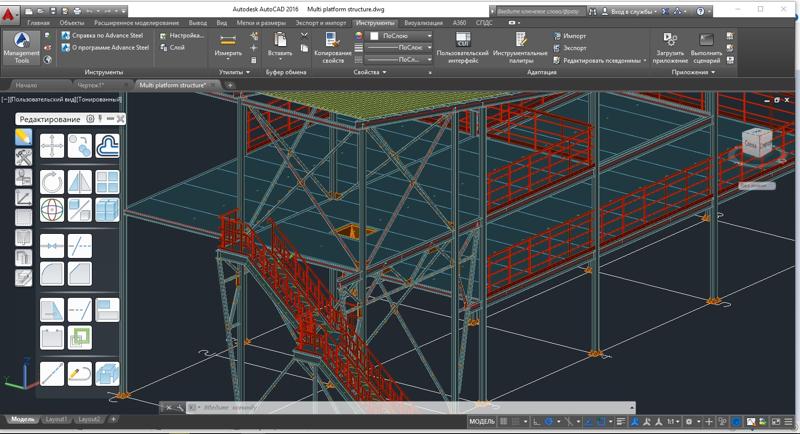This screenshot has width=800, height=434.
Task: Click the Fillet corner tool icon
Action: point(52,274)
